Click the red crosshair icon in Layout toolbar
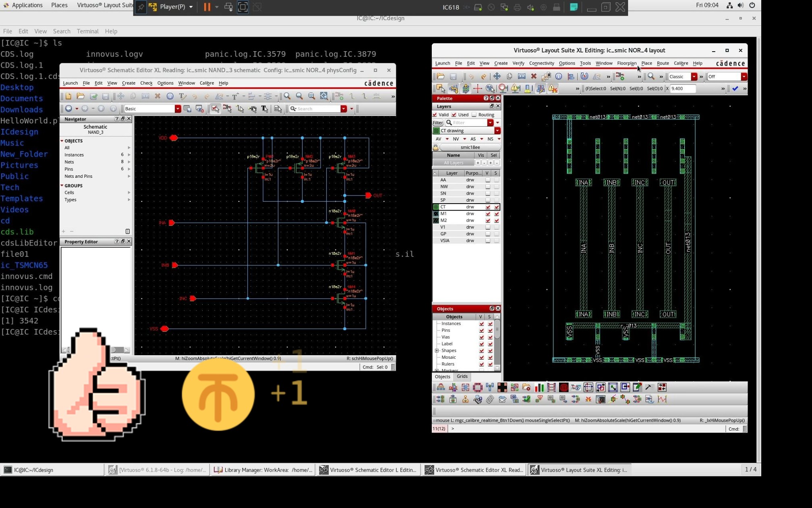The width and height of the screenshot is (812, 508). (x=478, y=89)
